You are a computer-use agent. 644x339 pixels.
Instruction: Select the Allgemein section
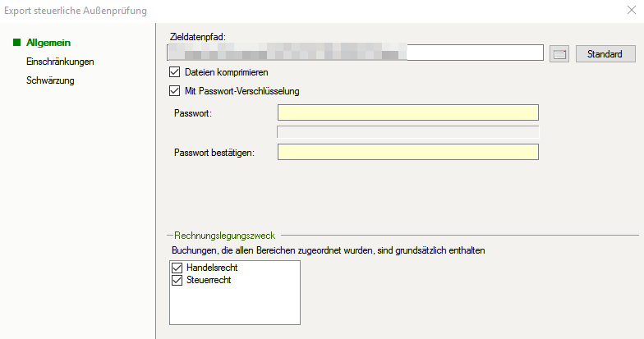(x=48, y=42)
